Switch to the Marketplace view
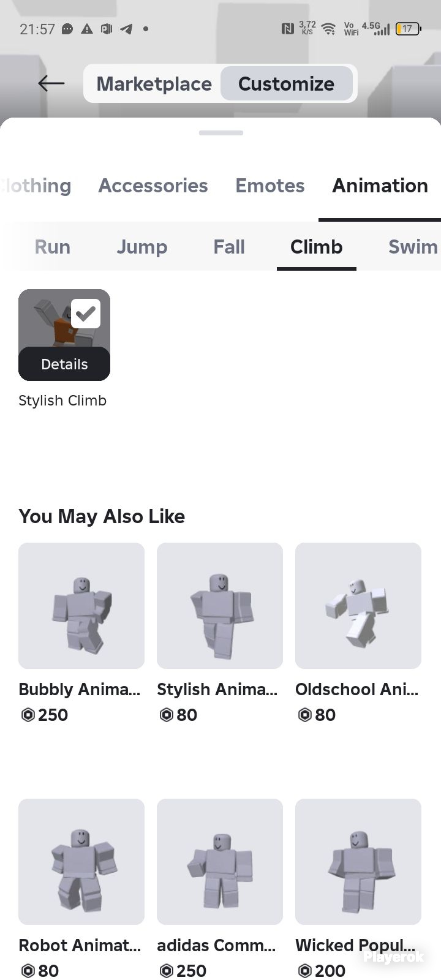Viewport: 441px width, 980px height. point(154,83)
